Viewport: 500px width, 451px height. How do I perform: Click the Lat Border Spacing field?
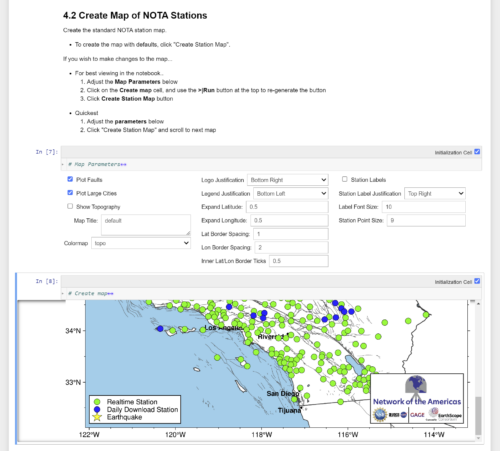(x=291, y=234)
